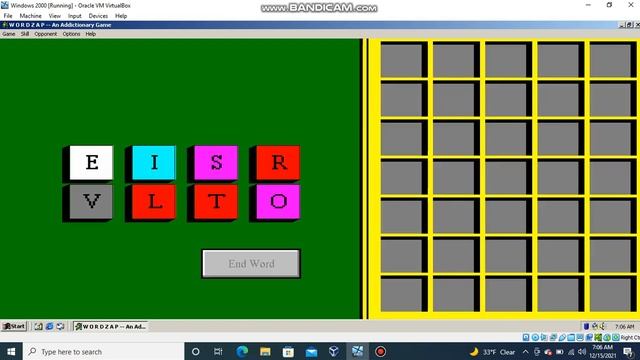Open File Explorer from taskbar
This screenshot has width=640, height=360.
[x=265, y=351]
